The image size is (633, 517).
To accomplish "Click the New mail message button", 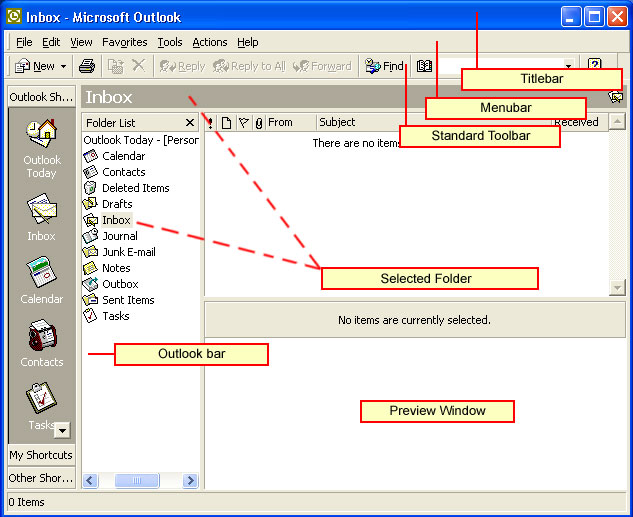I will 34,66.
